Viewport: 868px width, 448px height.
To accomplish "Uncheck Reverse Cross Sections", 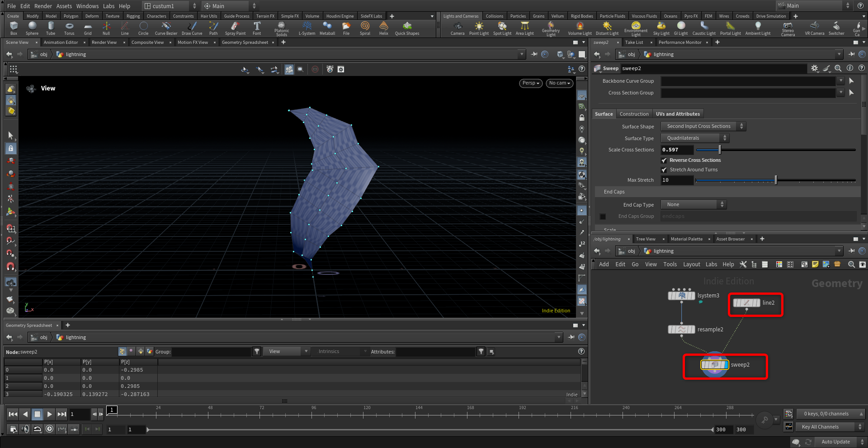I will (664, 160).
